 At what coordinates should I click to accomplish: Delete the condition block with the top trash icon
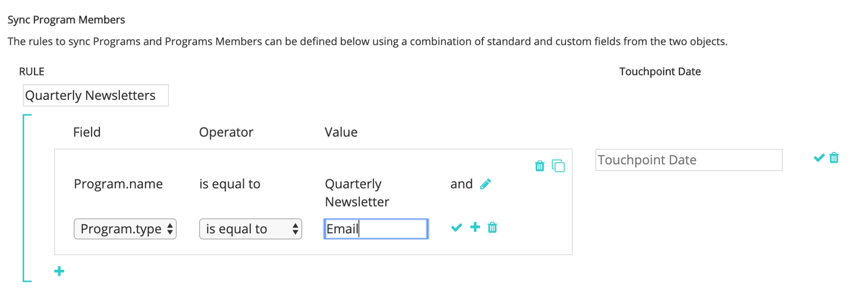click(539, 165)
